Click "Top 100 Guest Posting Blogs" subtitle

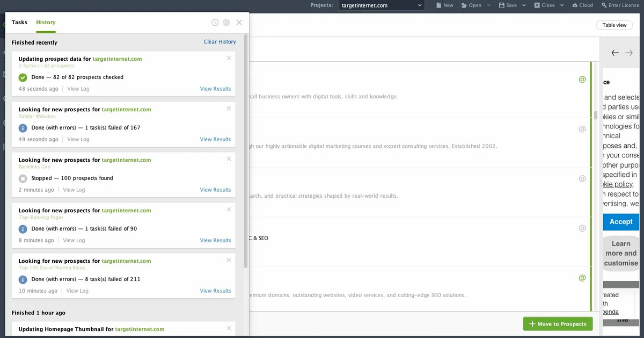pos(52,268)
